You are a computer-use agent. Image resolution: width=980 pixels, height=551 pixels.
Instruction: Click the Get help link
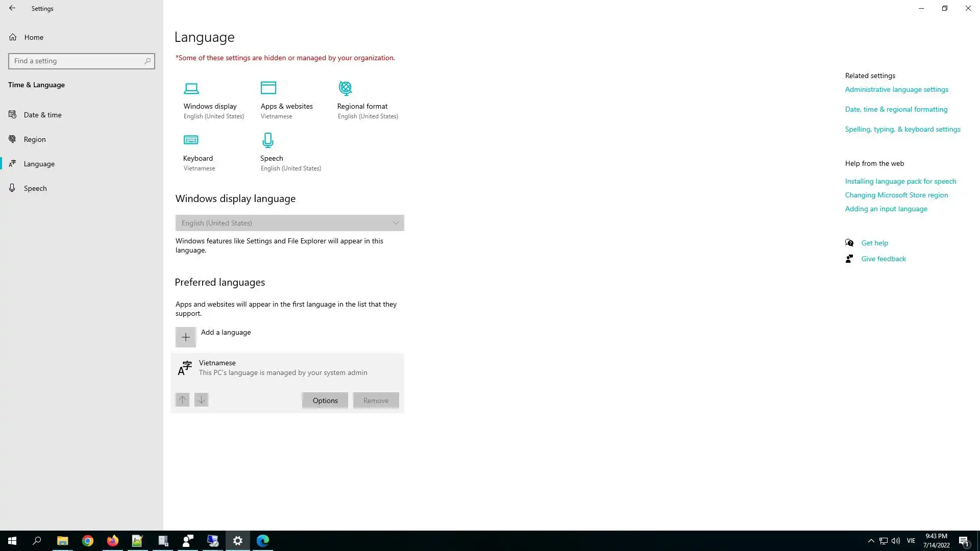click(x=874, y=243)
